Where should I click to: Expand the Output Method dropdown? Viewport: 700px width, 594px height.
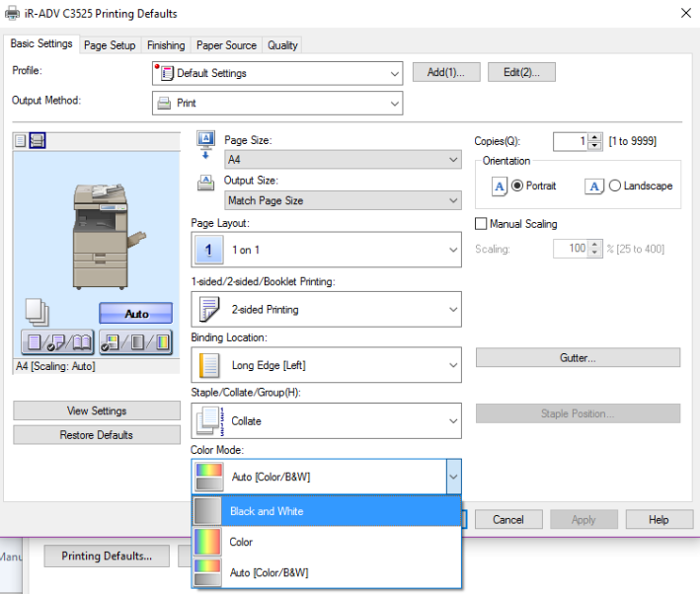(x=277, y=103)
